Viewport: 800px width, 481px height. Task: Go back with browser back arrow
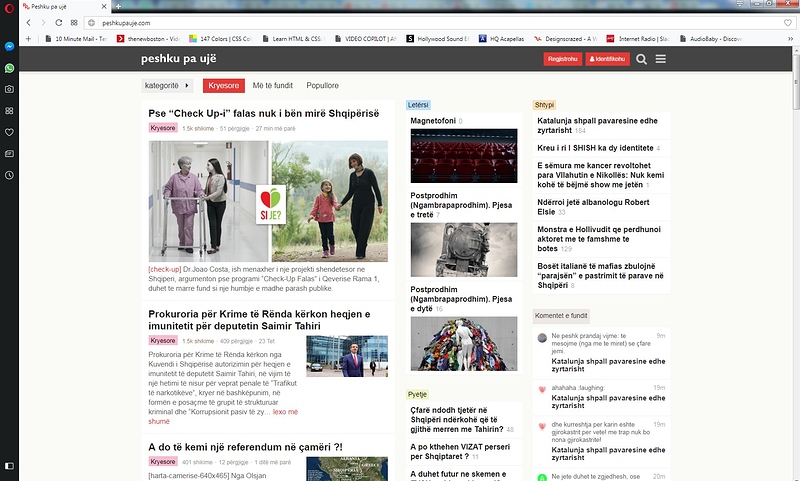pos(29,22)
